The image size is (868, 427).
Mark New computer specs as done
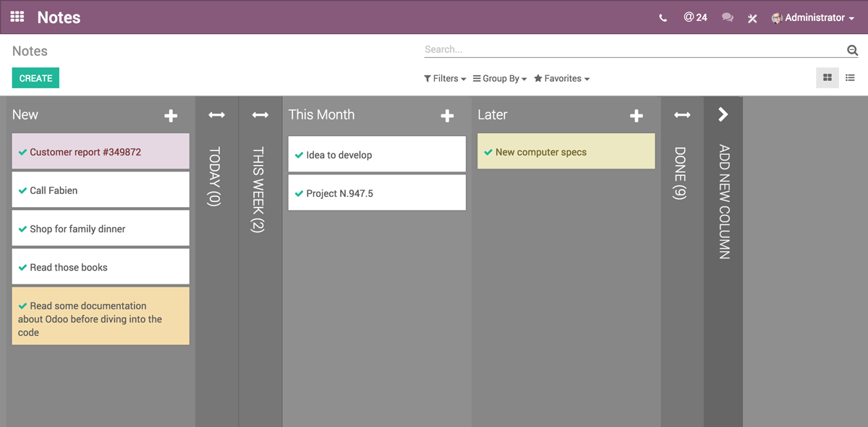click(x=488, y=152)
